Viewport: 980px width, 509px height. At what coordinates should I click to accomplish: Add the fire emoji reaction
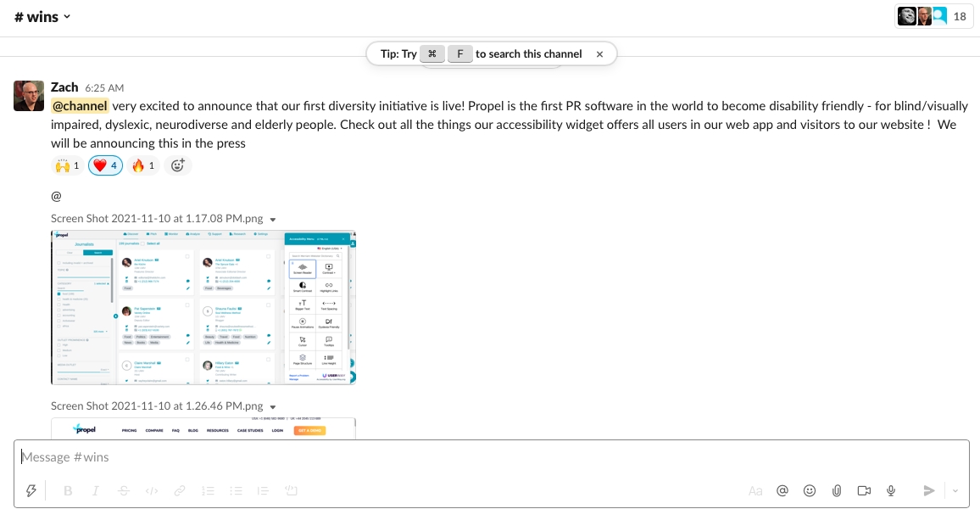click(x=143, y=165)
